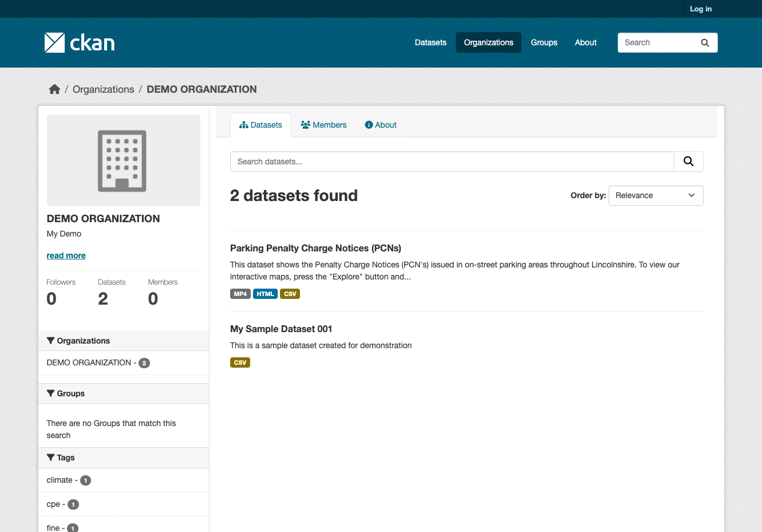Image resolution: width=762 pixels, height=532 pixels.
Task: Click the Members count in sidebar
Action: click(153, 298)
